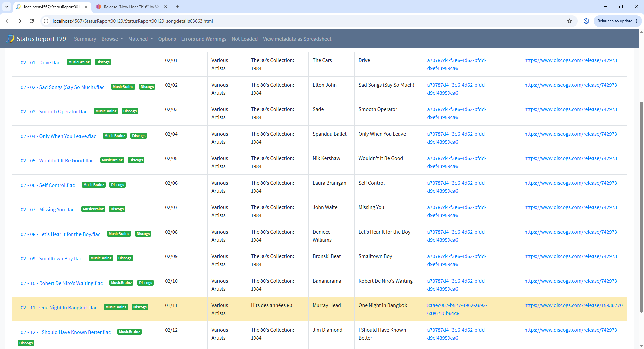Screen dimensions: 644x349
Task: Open 02 - 09 - Smalltown Boy.flac
Action: click(x=51, y=259)
